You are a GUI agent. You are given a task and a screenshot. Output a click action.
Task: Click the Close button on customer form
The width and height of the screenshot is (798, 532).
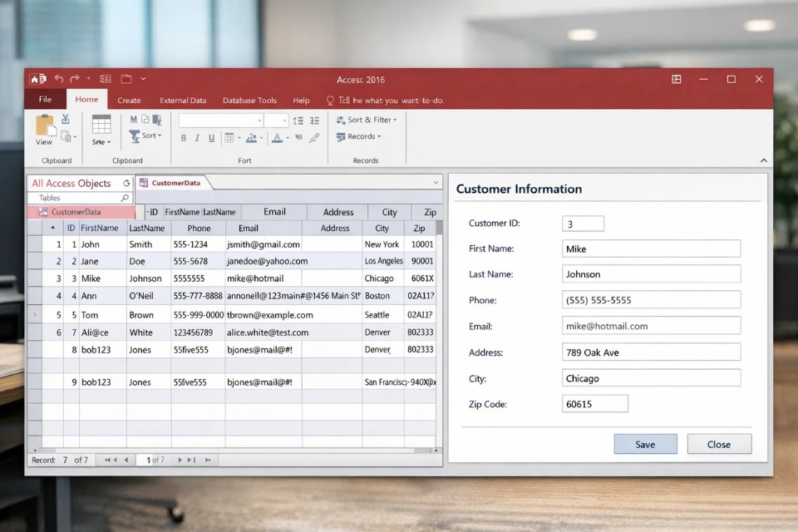[x=719, y=444]
